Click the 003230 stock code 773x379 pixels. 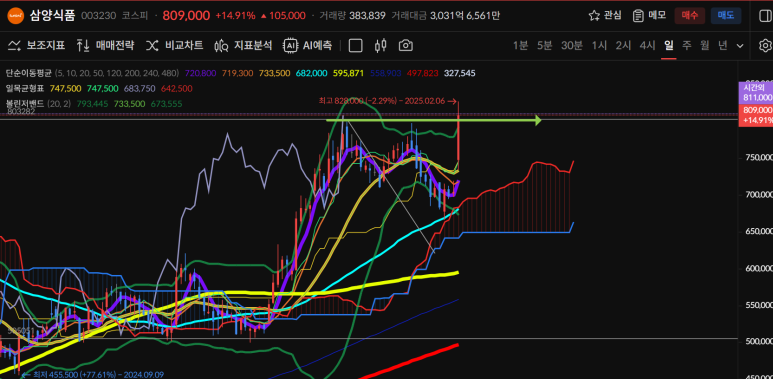point(99,16)
